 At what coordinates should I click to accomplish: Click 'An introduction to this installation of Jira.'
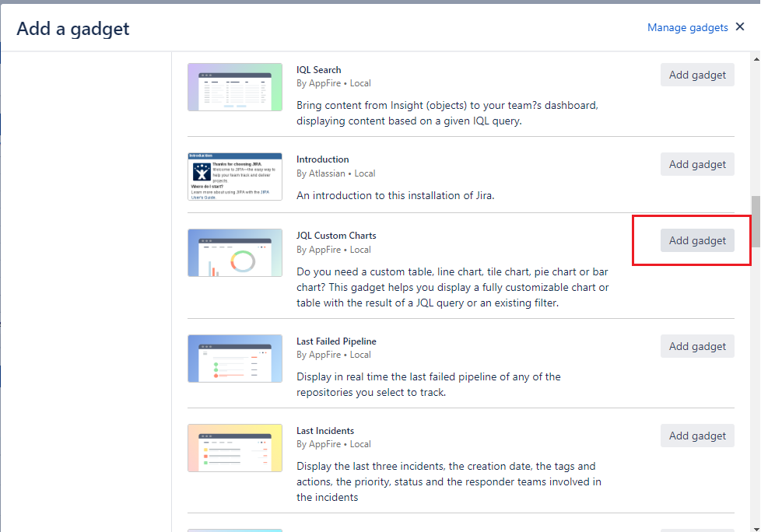(x=395, y=196)
